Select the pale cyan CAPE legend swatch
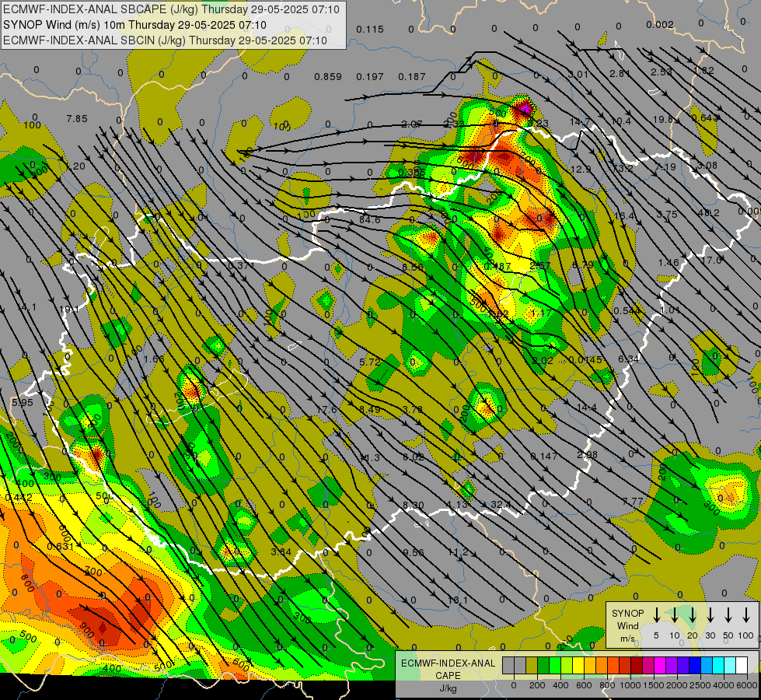761x700 pixels. coord(729,666)
